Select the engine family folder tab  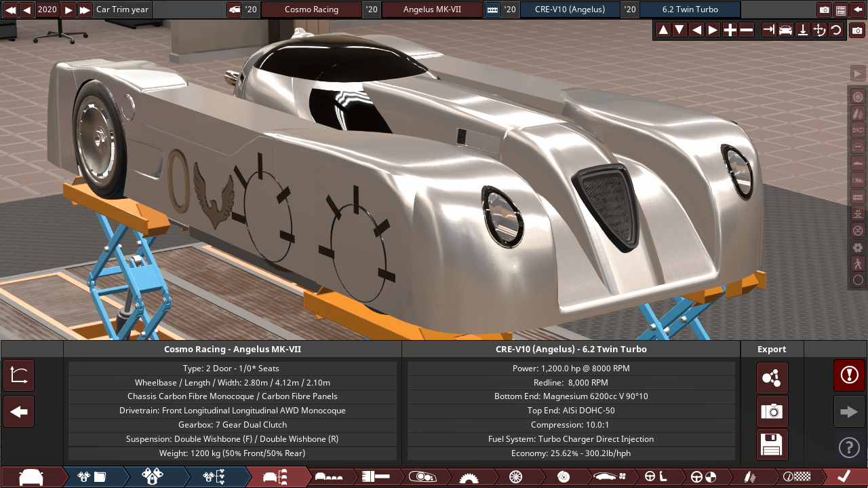click(x=93, y=476)
